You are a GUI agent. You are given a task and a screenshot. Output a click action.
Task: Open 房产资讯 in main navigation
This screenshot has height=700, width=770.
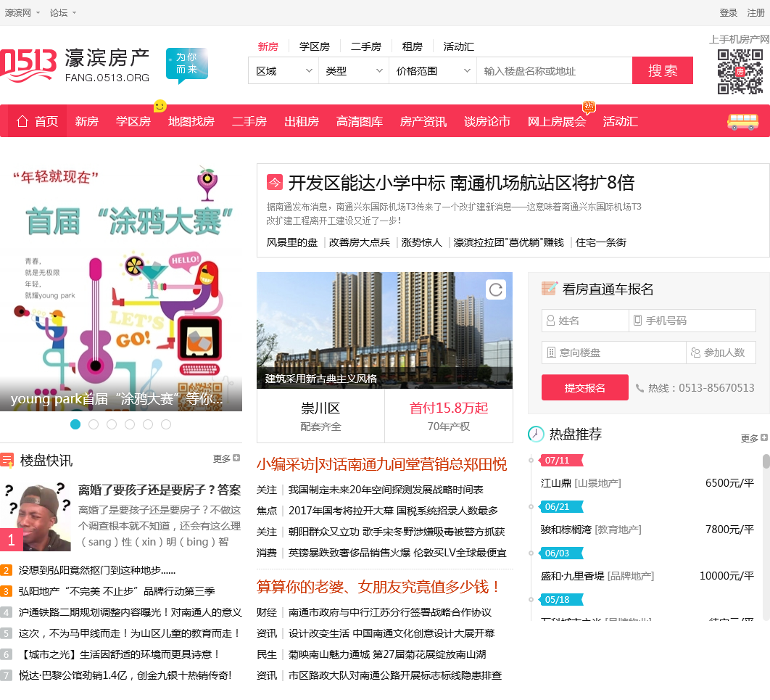coord(423,121)
